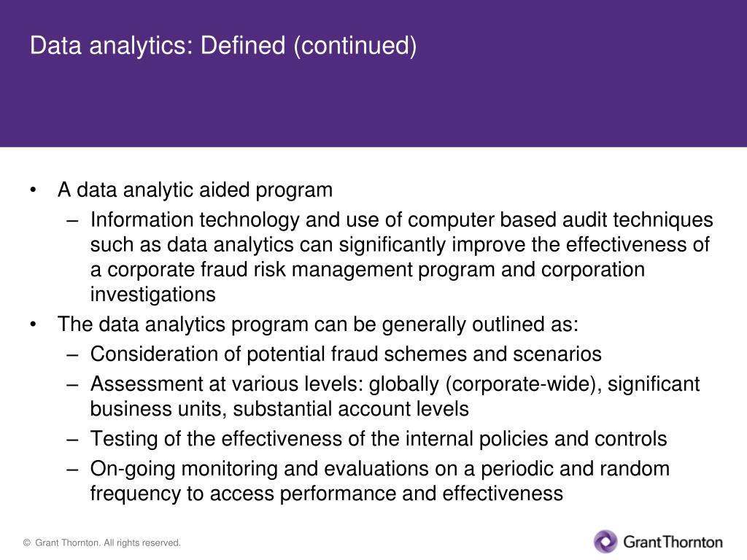Click 'On-going monitoring and evaluations' line
Image resolution: width=747 pixels, height=560 pixels.
click(379, 469)
